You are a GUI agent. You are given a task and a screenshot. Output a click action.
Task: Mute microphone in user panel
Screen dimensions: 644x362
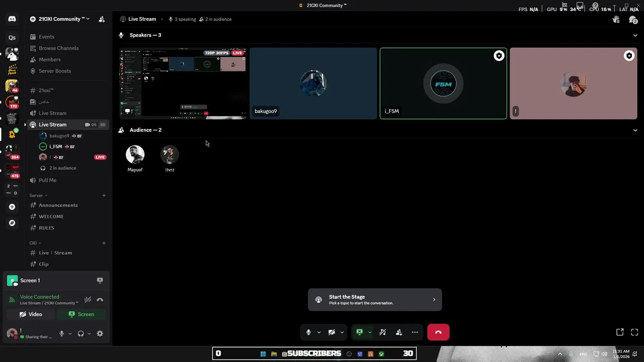pos(62,333)
